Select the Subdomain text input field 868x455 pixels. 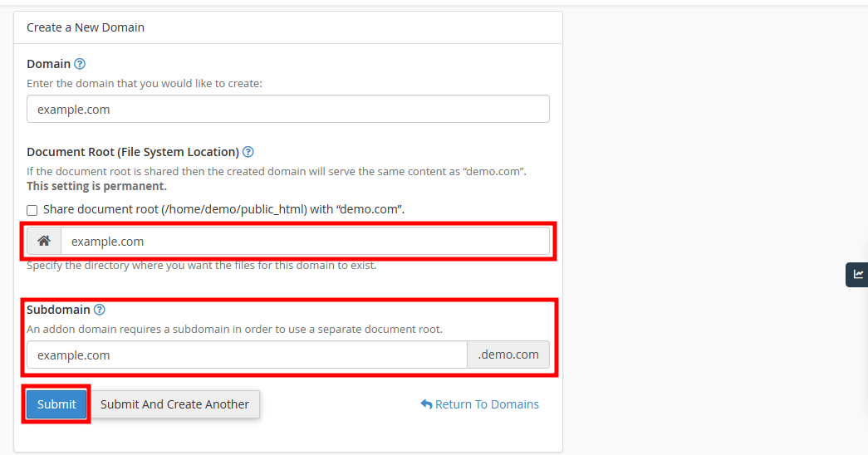(x=247, y=355)
